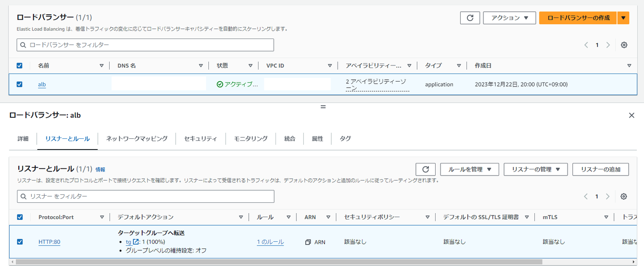The width and height of the screenshot is (644, 266).
Task: Open the セキュリティ tab
Action: (x=200, y=139)
